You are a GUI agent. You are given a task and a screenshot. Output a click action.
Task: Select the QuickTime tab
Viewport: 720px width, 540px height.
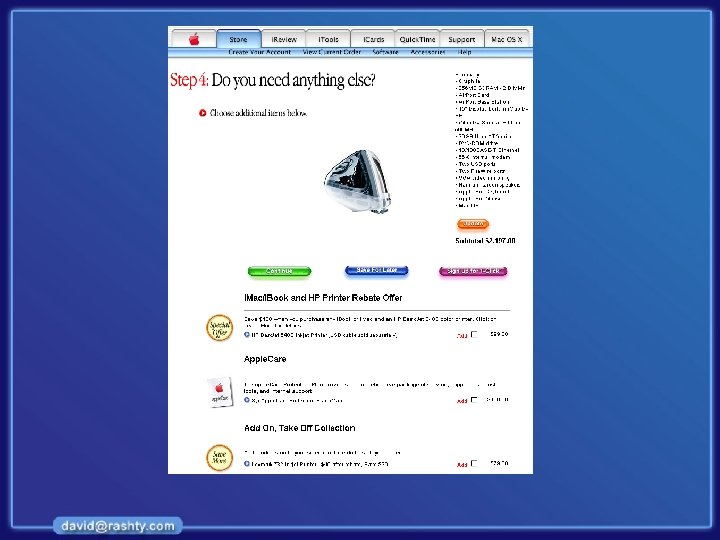click(417, 39)
